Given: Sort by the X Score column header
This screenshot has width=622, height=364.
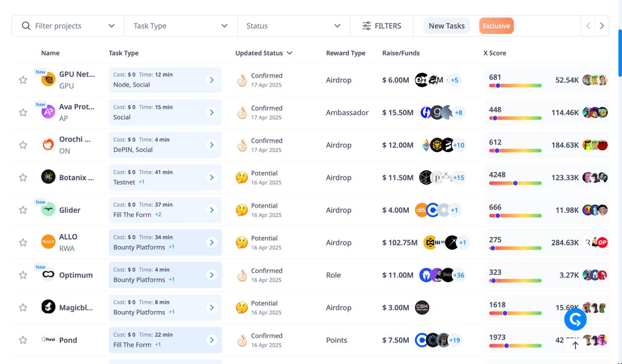Looking at the screenshot, I should [495, 53].
